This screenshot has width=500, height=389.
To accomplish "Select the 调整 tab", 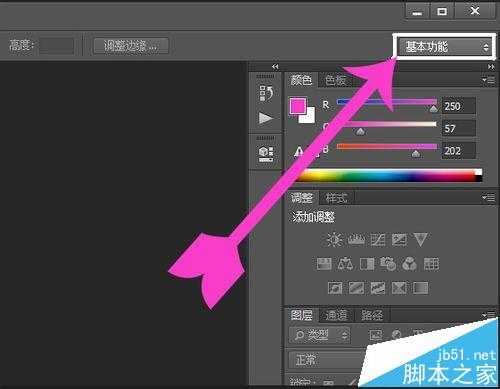I will 302,198.
